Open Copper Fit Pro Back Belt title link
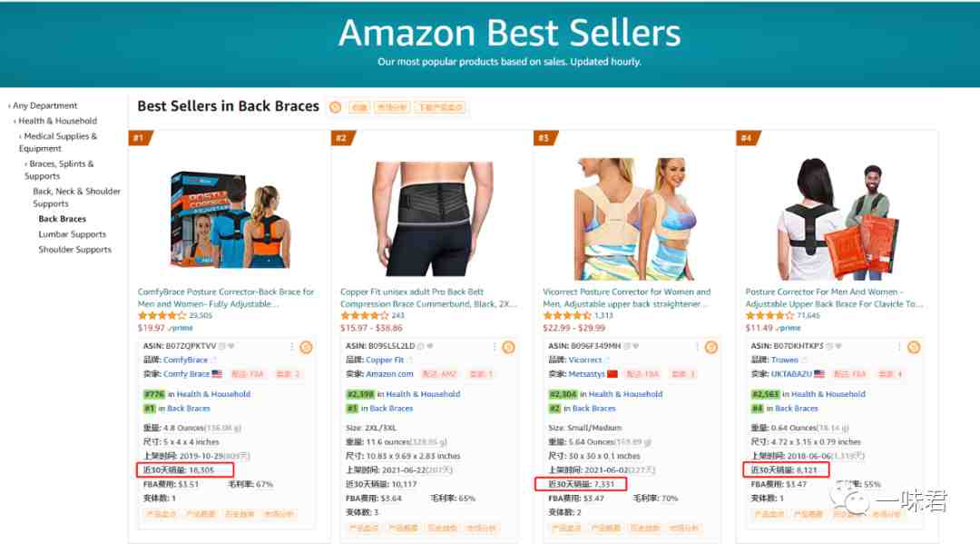Screen dimensions: 980x544 tap(428, 298)
